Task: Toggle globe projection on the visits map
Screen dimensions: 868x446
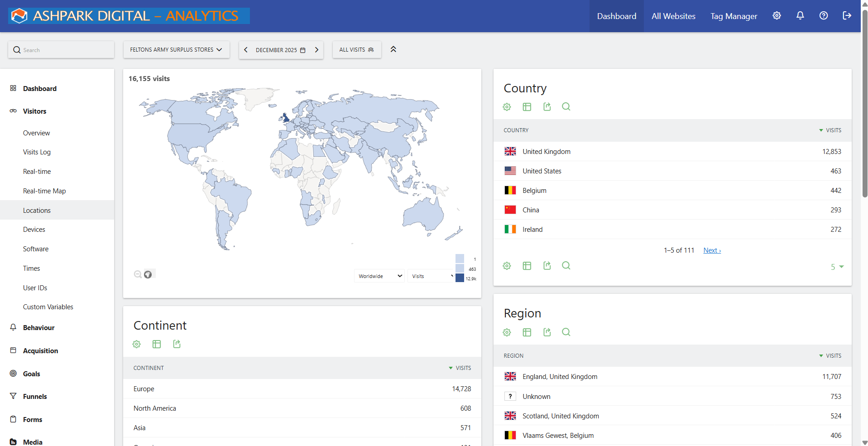Action: (148, 274)
